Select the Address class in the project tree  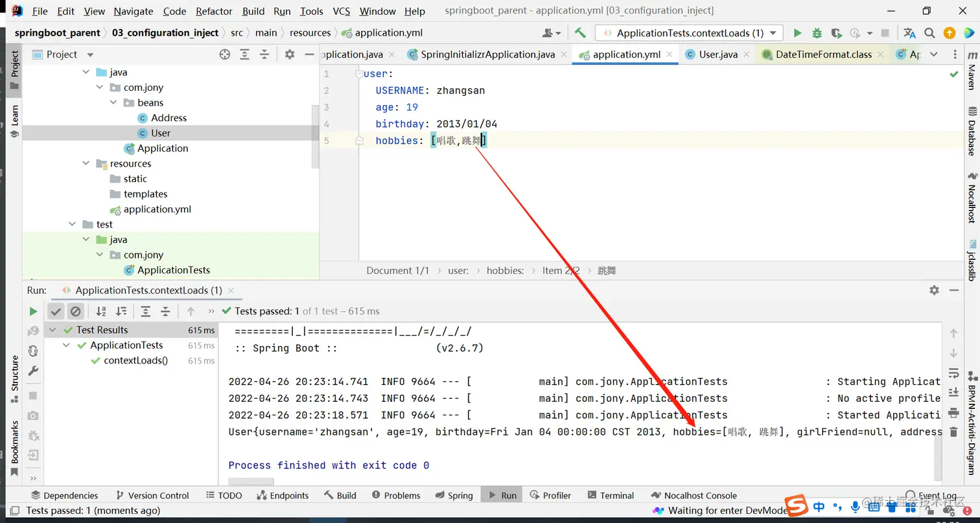[x=169, y=118]
